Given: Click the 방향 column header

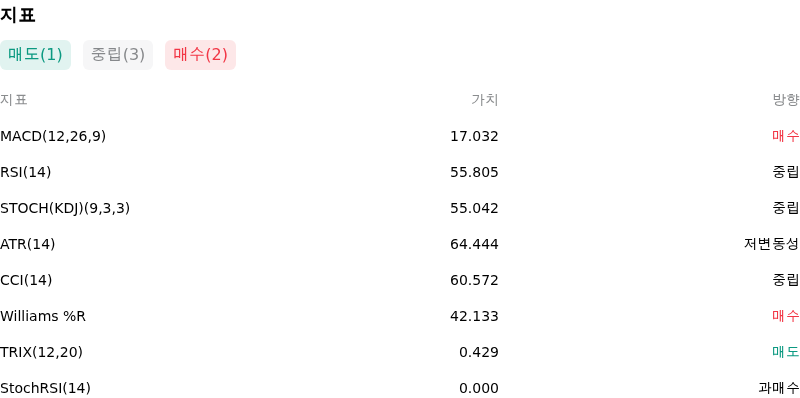Looking at the screenshot, I should 786,100.
